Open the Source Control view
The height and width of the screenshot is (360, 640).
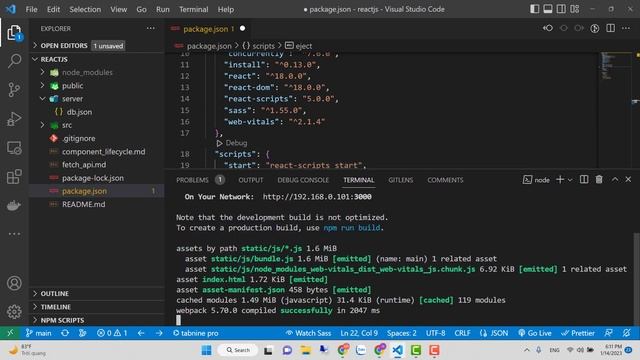point(14,89)
